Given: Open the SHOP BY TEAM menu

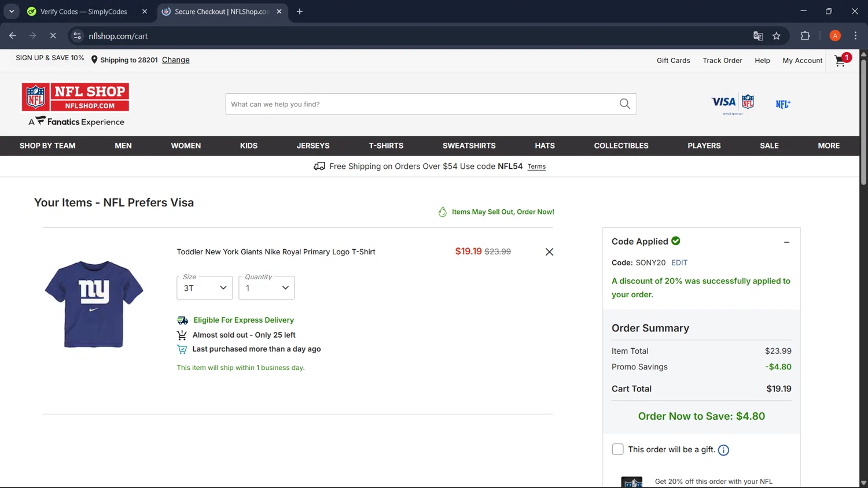Looking at the screenshot, I should coord(47,146).
